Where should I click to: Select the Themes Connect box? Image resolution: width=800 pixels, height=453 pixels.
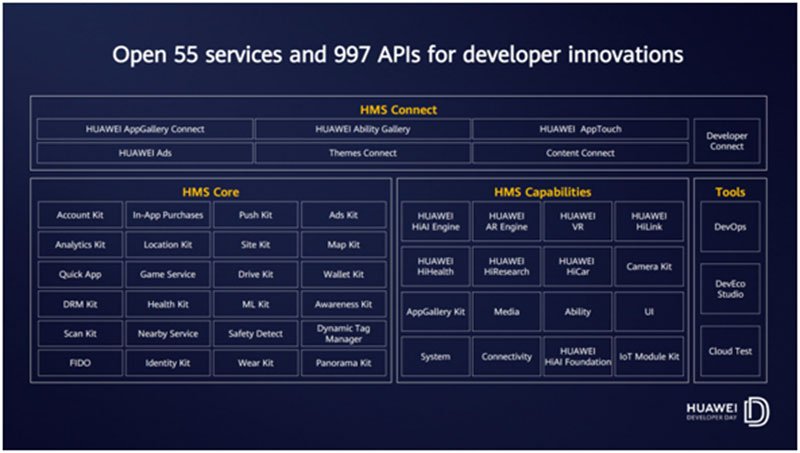[x=362, y=153]
